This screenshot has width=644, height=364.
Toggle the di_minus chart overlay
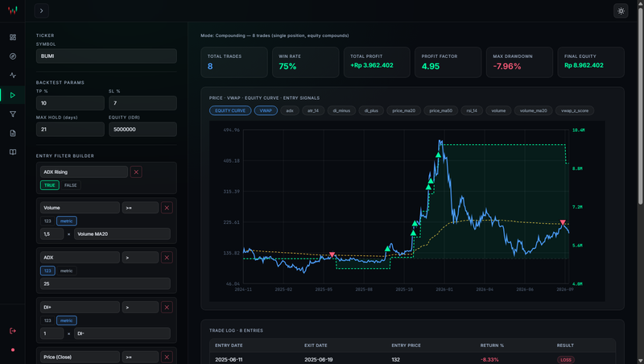coord(341,110)
